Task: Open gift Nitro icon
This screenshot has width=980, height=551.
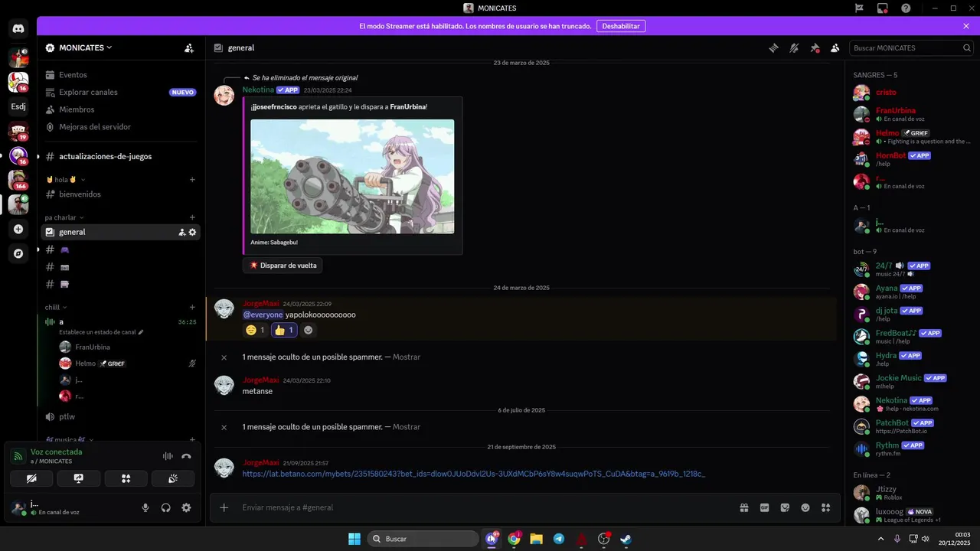Action: coord(743,507)
